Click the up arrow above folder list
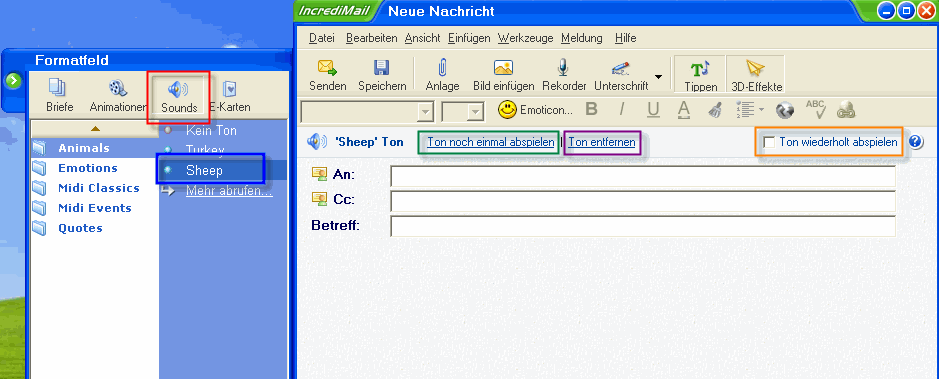939x379 pixels. click(x=95, y=129)
